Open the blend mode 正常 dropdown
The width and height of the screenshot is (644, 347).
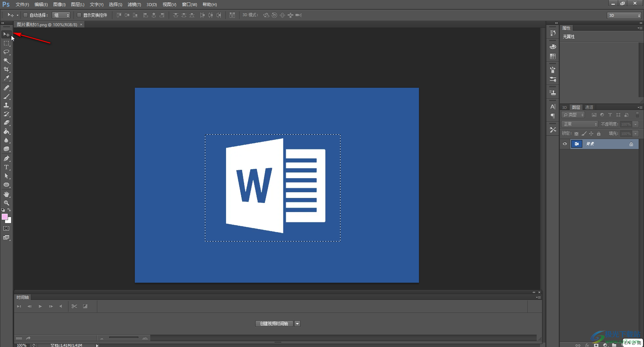(580, 124)
